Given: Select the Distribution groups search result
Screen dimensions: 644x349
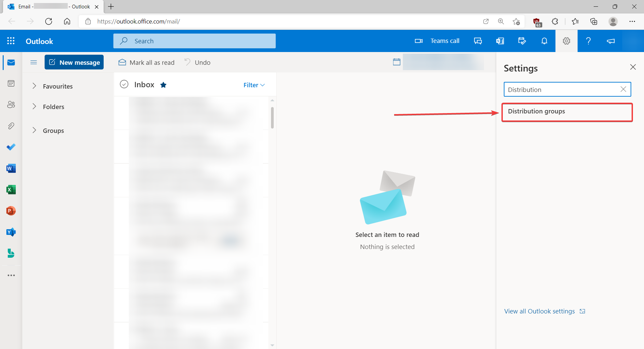Looking at the screenshot, I should coord(567,112).
